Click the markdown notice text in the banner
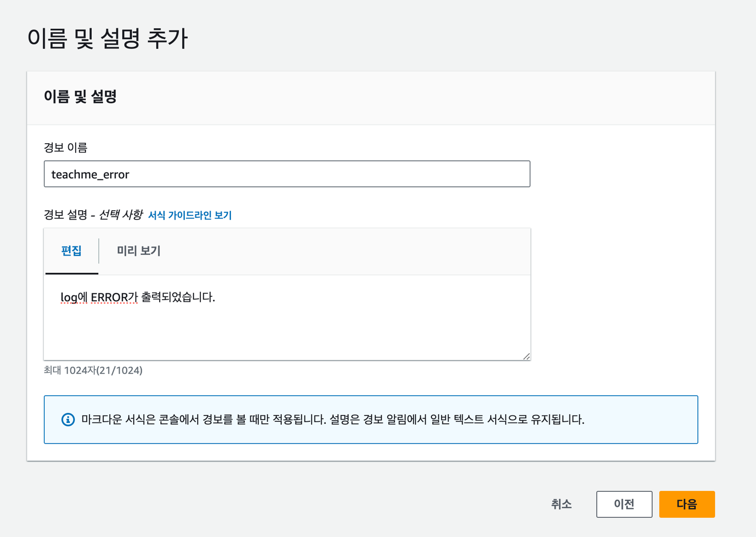This screenshot has height=537, width=756. [333, 419]
